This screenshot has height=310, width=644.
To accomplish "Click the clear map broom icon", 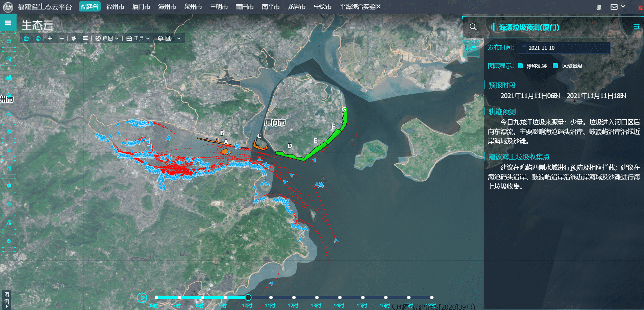I will pyautogui.click(x=26, y=39).
